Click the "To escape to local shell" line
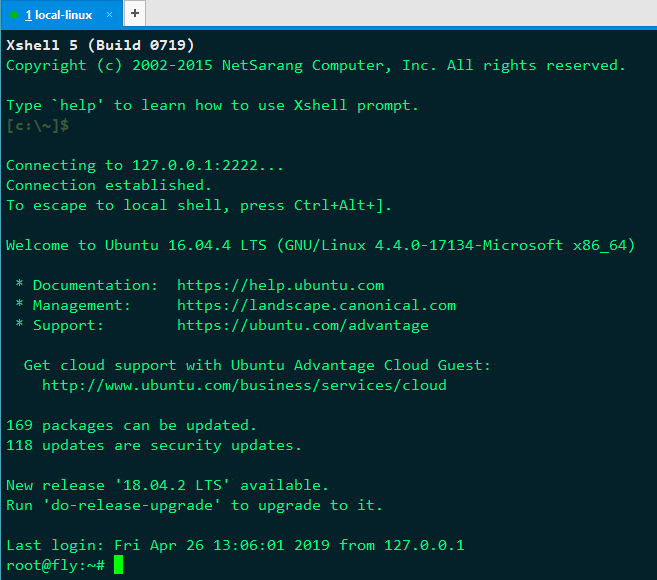Viewport: 657px width, 580px height. [x=199, y=205]
